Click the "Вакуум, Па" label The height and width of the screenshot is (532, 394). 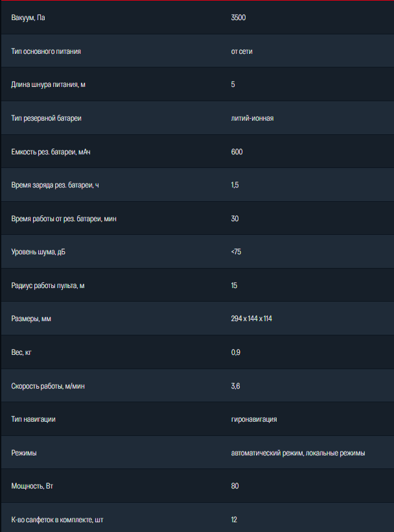29,18
